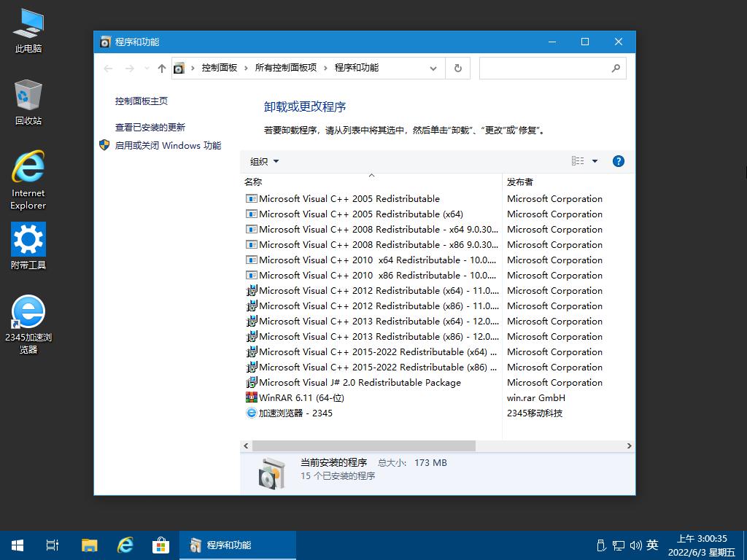Select Visual C++ 2012 Redistributable (x86) entry
747x560 pixels.
(371, 306)
